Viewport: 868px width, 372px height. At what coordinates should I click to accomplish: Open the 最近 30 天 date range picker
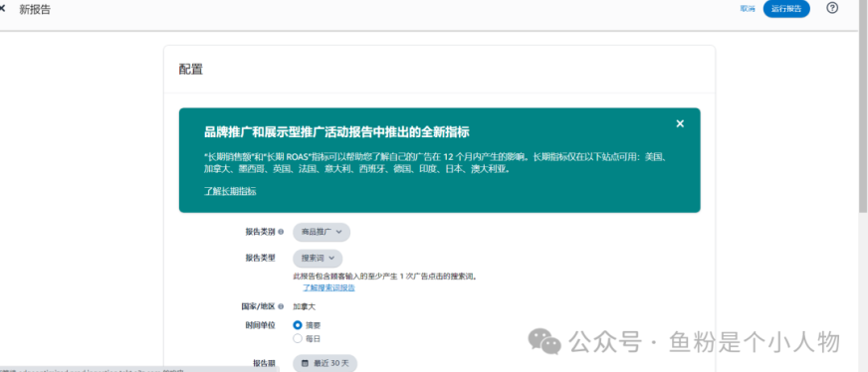[325, 363]
